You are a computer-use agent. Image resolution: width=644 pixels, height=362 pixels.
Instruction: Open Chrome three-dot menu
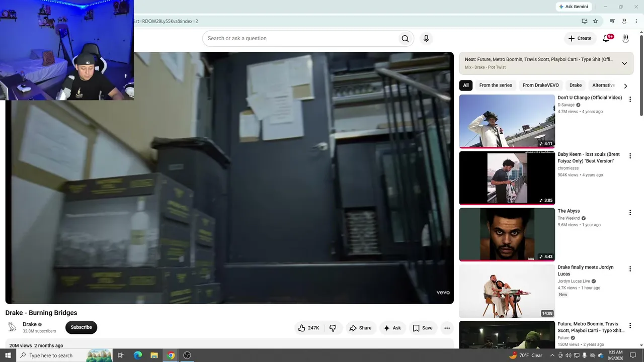coord(636,21)
